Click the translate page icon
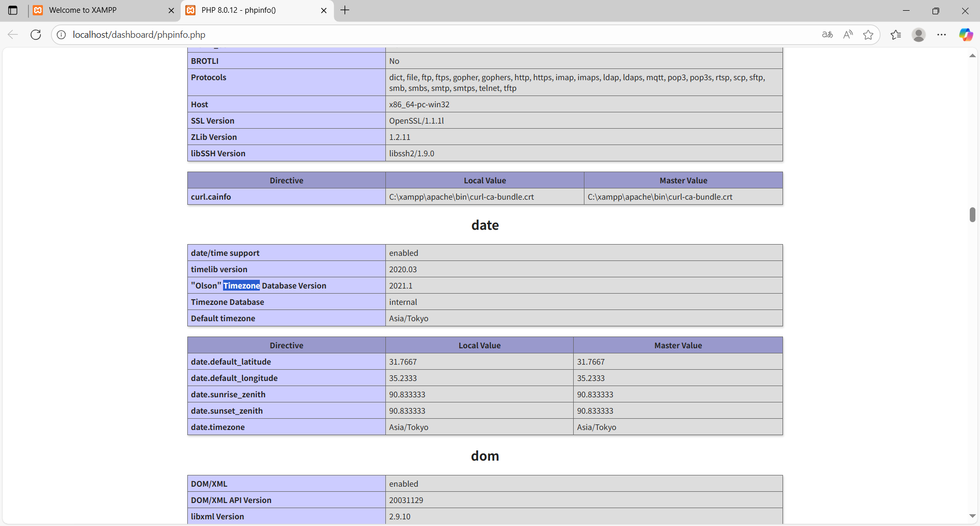This screenshot has width=980, height=526. pyautogui.click(x=827, y=35)
